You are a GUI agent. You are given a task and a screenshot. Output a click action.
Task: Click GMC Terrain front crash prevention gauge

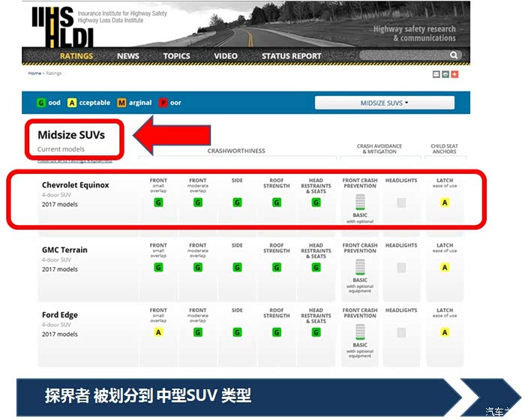[360, 267]
